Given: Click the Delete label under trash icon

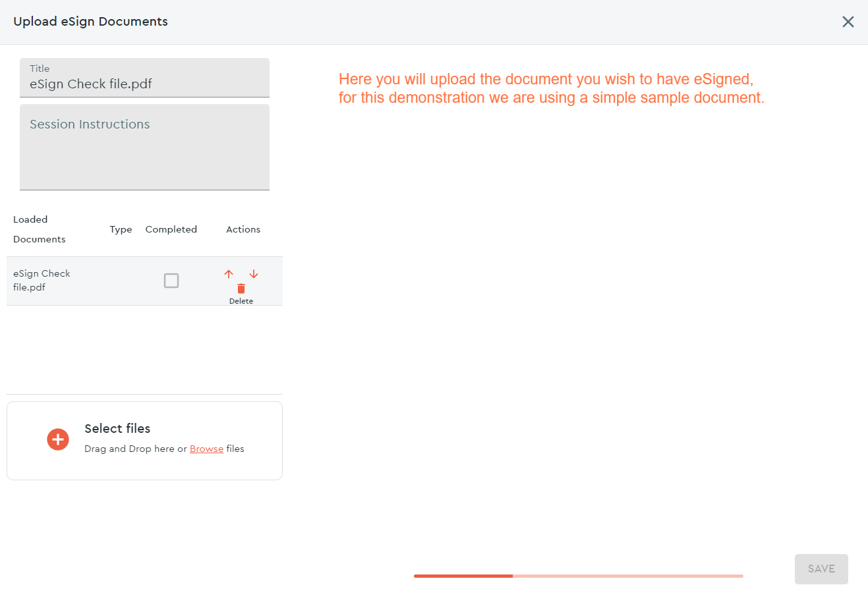Looking at the screenshot, I should click(x=241, y=301).
